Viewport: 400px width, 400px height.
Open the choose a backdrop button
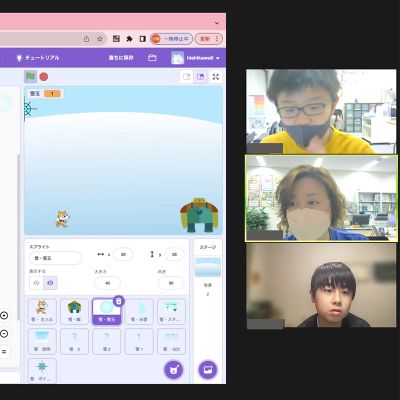208,370
